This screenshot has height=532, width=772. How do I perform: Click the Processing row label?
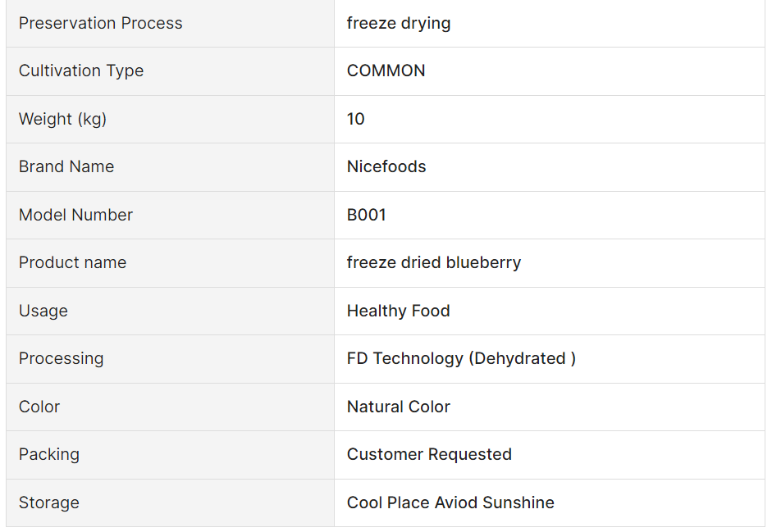click(x=62, y=358)
